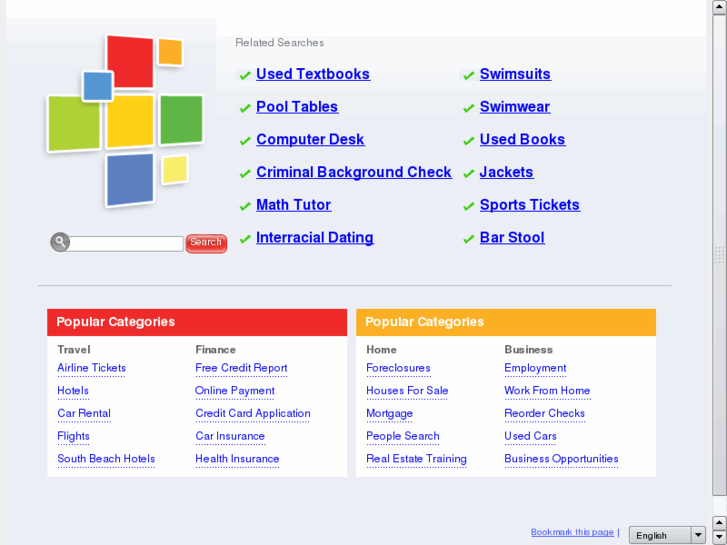Click the checkmark beside Bar Stool
Image resolution: width=727 pixels, height=545 pixels.
click(468, 238)
